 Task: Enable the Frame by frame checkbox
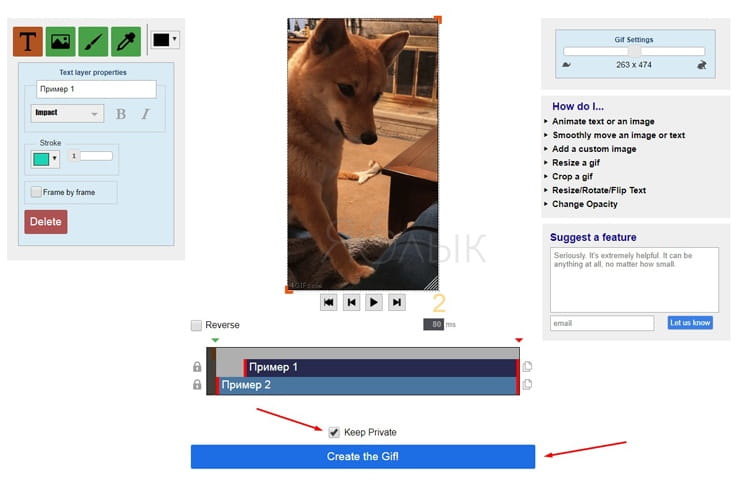(x=36, y=192)
